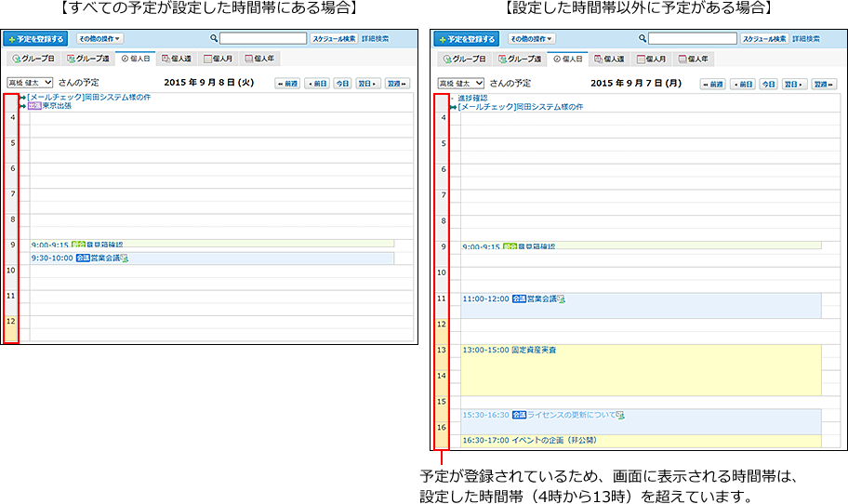Click the attendee icon beside 11:00-12:00 営業会議
Viewport: 848px width, 504px height.
point(561,298)
